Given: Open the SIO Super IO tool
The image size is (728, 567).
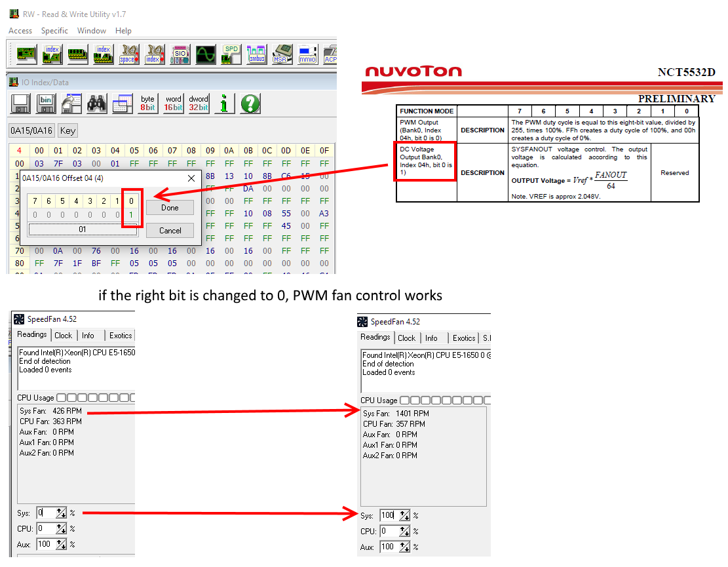Looking at the screenshot, I should click(x=180, y=54).
